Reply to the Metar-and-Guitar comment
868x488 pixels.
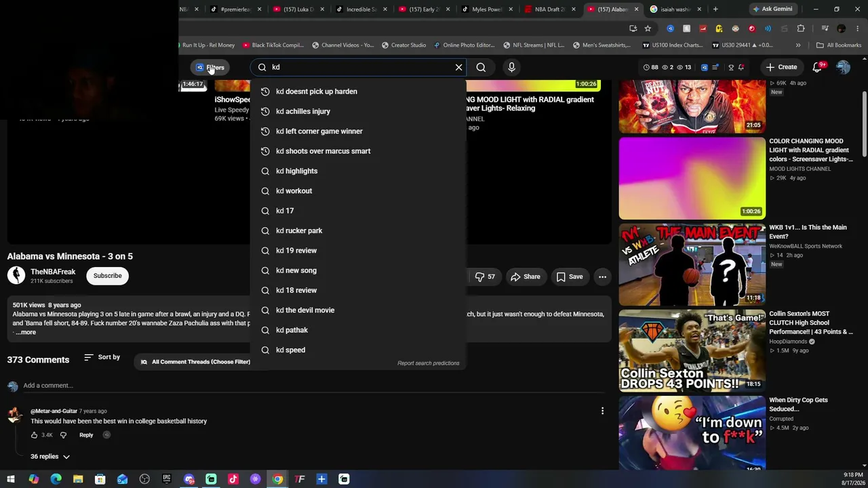86,435
